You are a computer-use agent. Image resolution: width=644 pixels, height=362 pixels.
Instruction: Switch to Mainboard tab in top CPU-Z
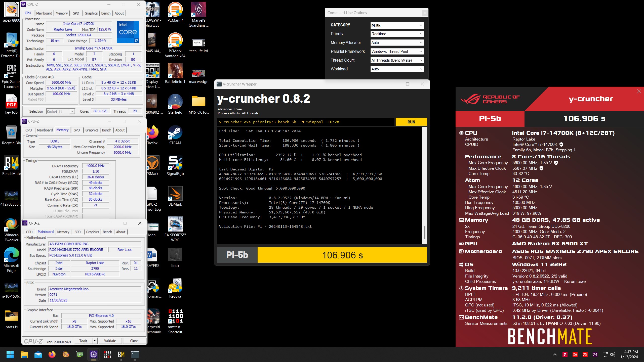click(x=44, y=13)
